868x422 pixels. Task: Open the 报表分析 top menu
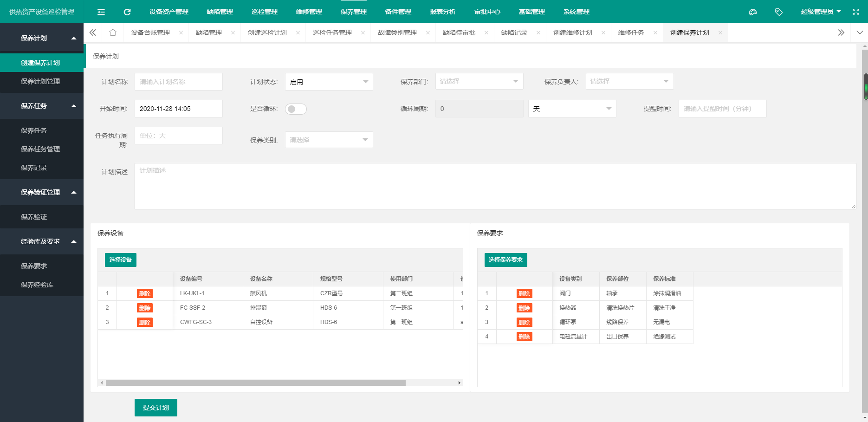click(x=443, y=12)
